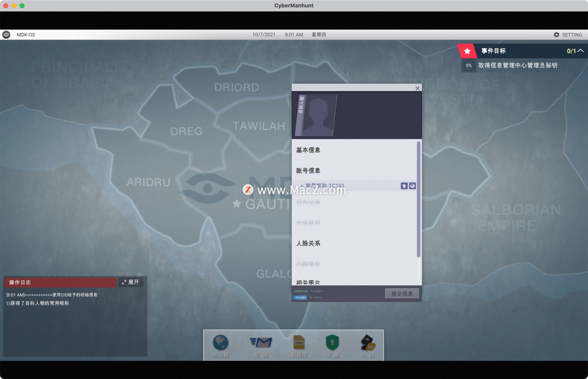Click objective 取得信息管理中心管理员秘钥
Viewport: 588px width, 379px height.
[518, 65]
